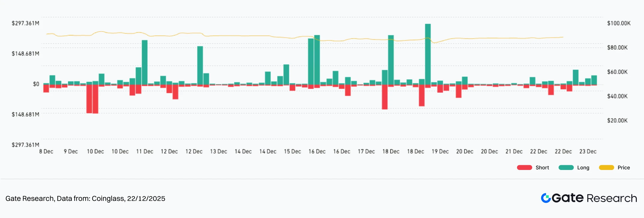Click the Gate logo G icon
The width and height of the screenshot is (644, 218).
coord(546,198)
